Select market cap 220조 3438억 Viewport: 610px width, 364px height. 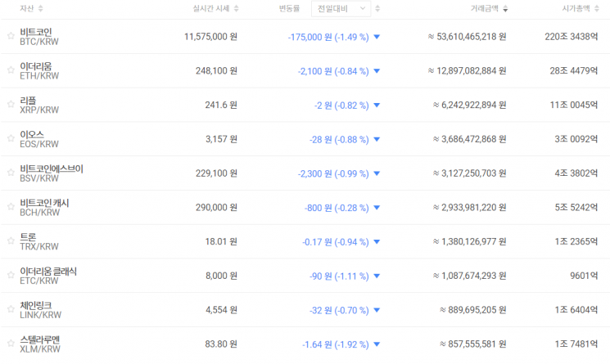[571, 37]
